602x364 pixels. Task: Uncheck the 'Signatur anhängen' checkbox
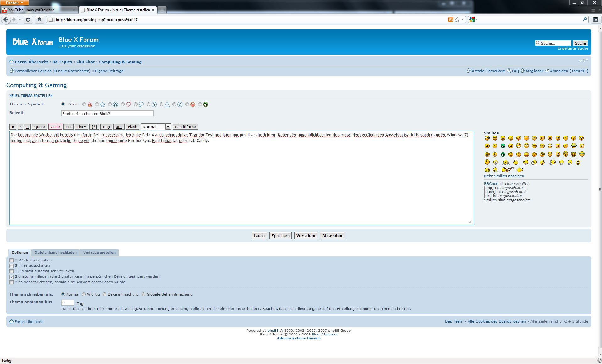(x=12, y=277)
